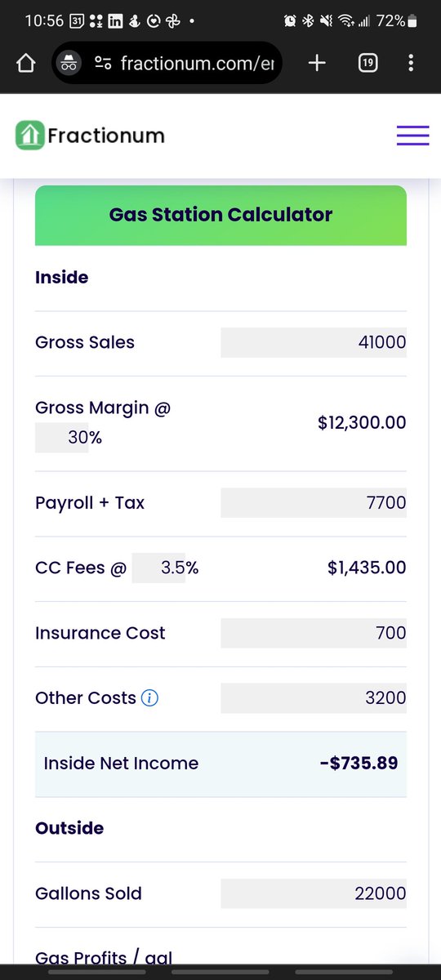Open the Fractionum hamburger menu
The height and width of the screenshot is (980, 441).
tap(412, 136)
